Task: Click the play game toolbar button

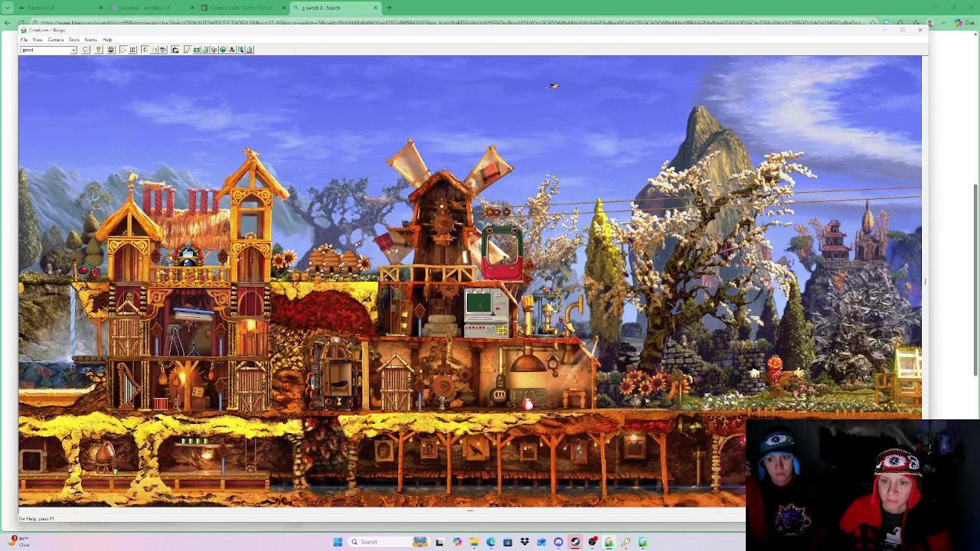Action: 123,50
